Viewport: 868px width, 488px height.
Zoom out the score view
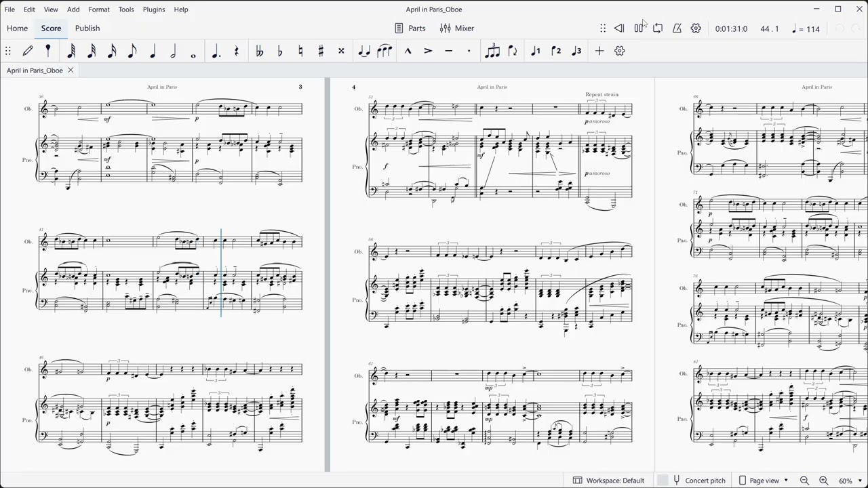pyautogui.click(x=804, y=481)
